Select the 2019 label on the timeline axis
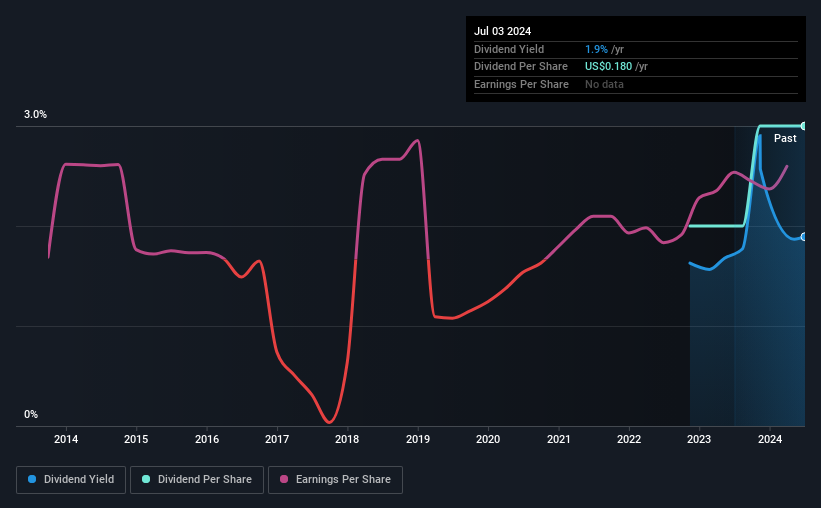821x508 pixels. coord(418,439)
